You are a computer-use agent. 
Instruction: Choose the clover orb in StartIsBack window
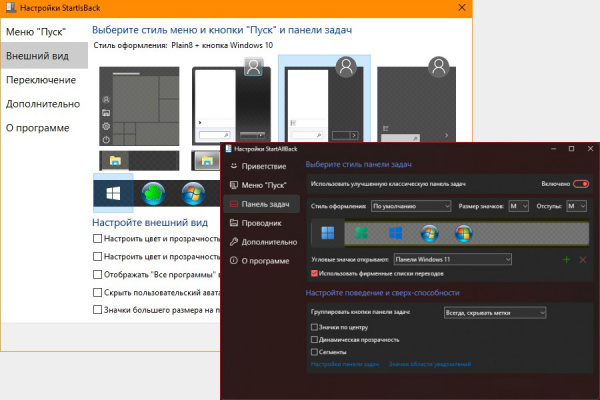pos(153,193)
